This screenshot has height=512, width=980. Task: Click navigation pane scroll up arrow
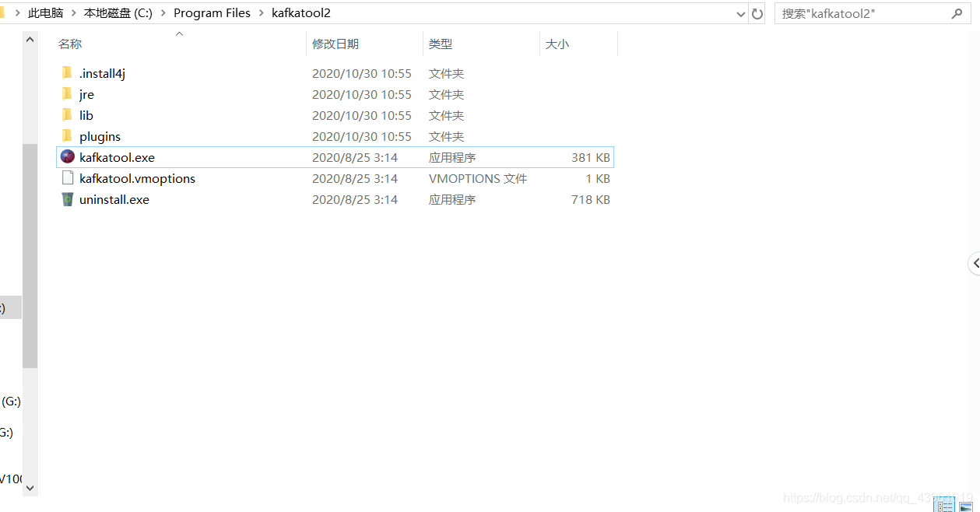click(30, 39)
